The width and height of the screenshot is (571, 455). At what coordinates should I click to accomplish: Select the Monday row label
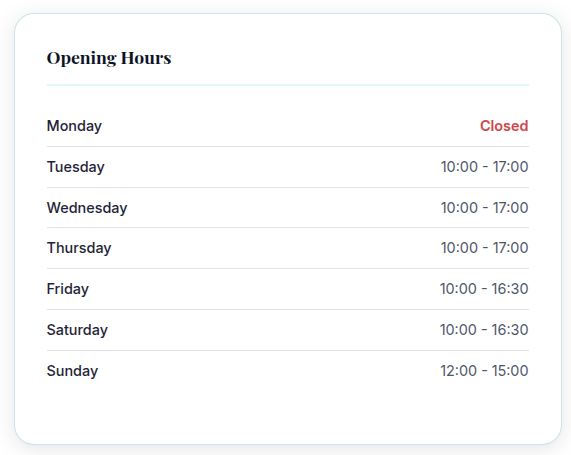pyautogui.click(x=74, y=126)
